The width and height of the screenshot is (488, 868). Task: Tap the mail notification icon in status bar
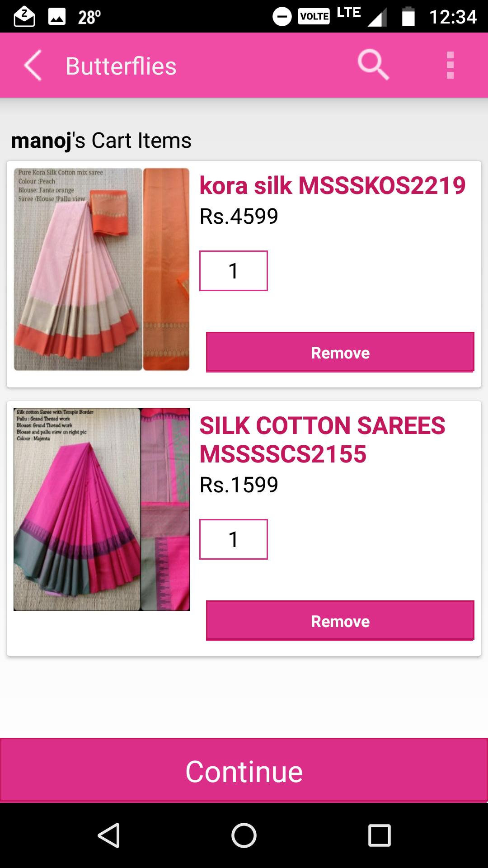[24, 17]
